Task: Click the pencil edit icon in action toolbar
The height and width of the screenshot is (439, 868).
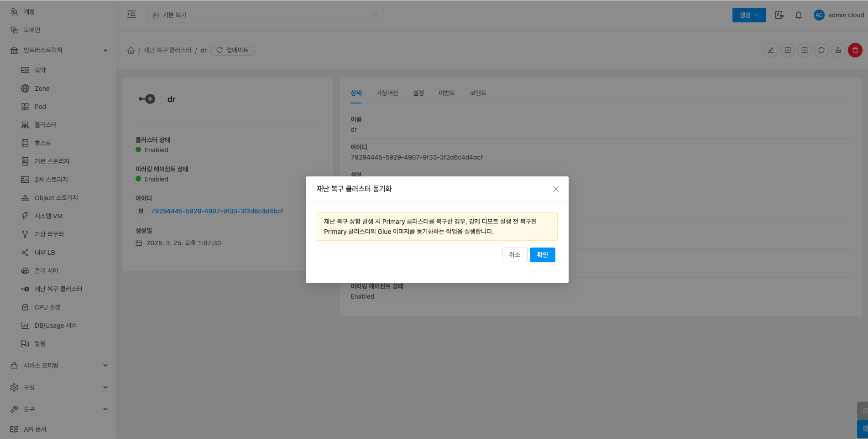Action: [x=770, y=50]
